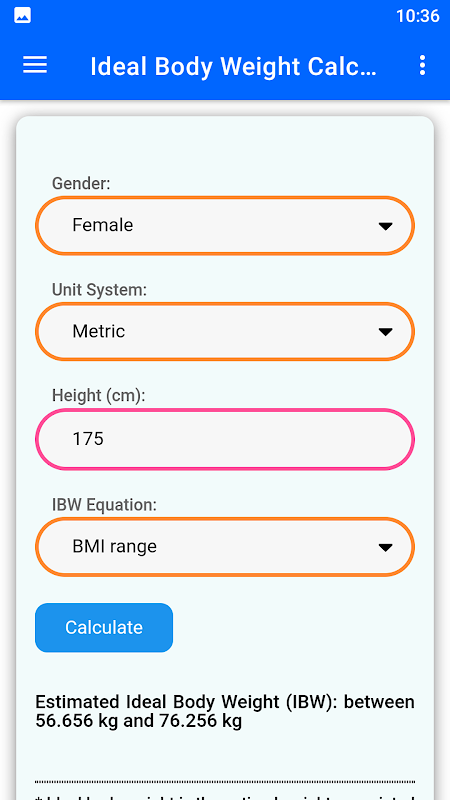Click the Unit System dropdown arrow

tap(385, 332)
